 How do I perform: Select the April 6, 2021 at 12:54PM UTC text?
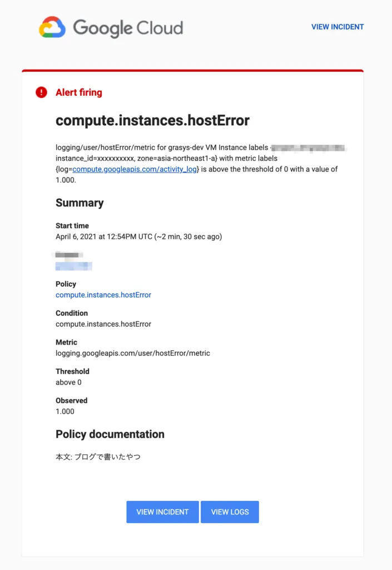coord(104,237)
